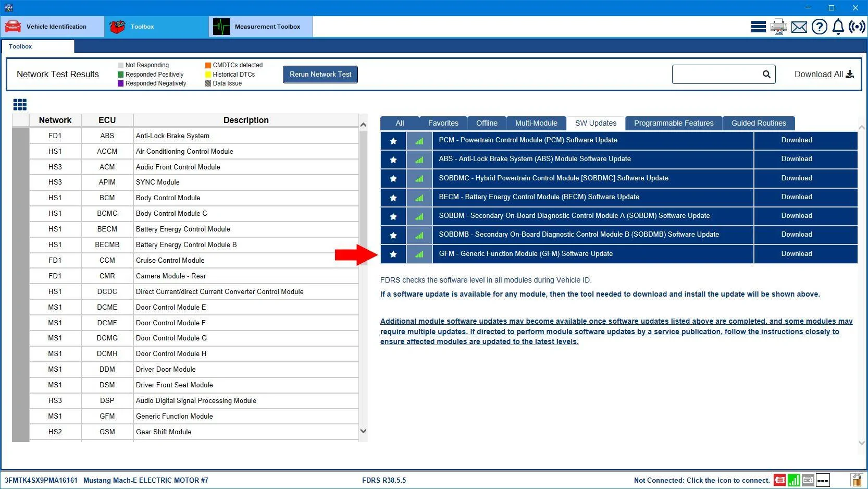Open the hamburger menu icon
This screenshot has width=868, height=489.
[x=758, y=27]
